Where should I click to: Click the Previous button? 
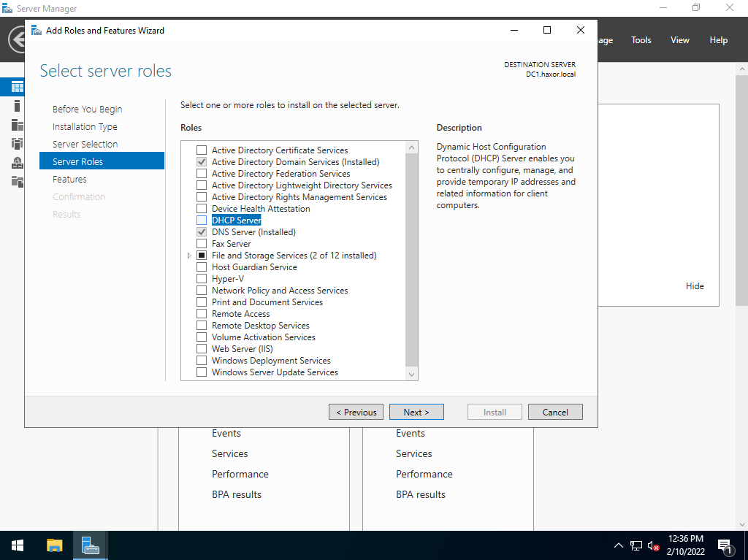point(356,412)
